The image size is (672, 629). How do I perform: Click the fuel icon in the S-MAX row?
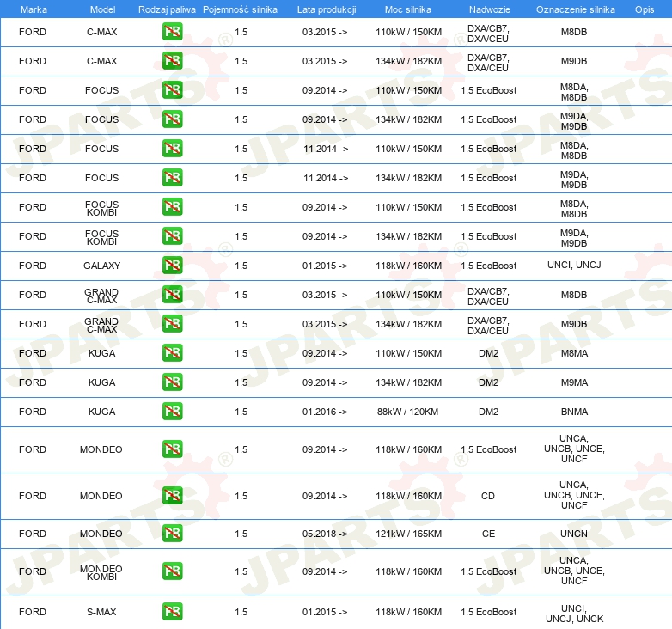(172, 612)
